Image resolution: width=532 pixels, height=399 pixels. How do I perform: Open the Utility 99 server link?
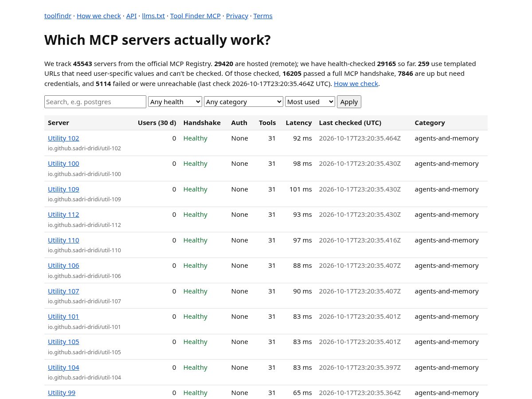[62, 393]
